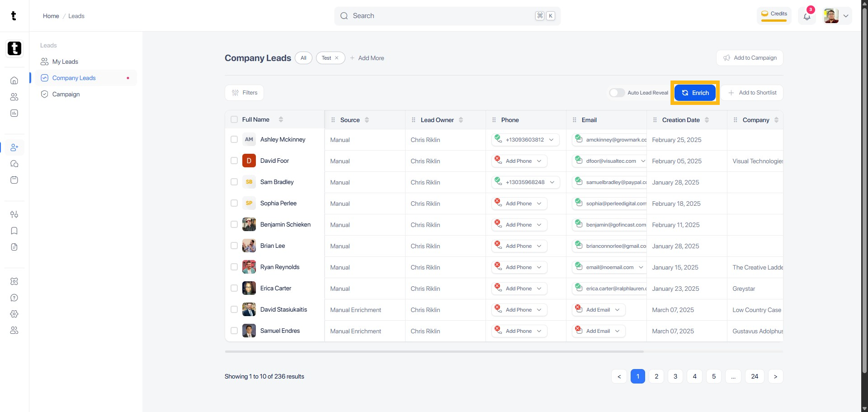Remove the Test filter tag
The width and height of the screenshot is (868, 412).
[337, 58]
